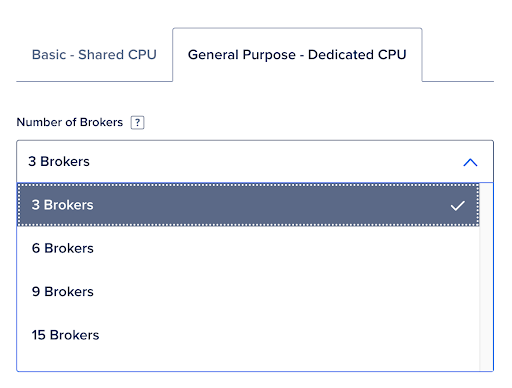
Task: Click the dropdown list scrollbar track
Action: point(486,277)
